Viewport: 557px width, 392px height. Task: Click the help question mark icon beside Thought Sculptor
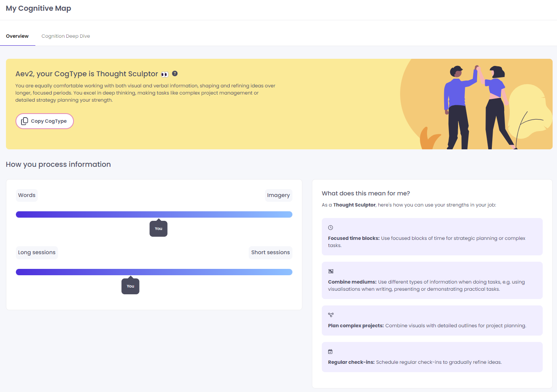[175, 73]
